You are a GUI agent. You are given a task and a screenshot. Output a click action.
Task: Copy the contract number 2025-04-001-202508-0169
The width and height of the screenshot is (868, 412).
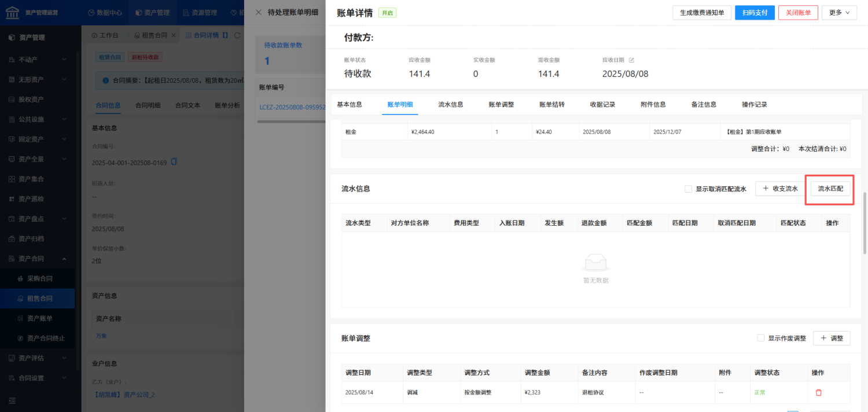click(174, 162)
